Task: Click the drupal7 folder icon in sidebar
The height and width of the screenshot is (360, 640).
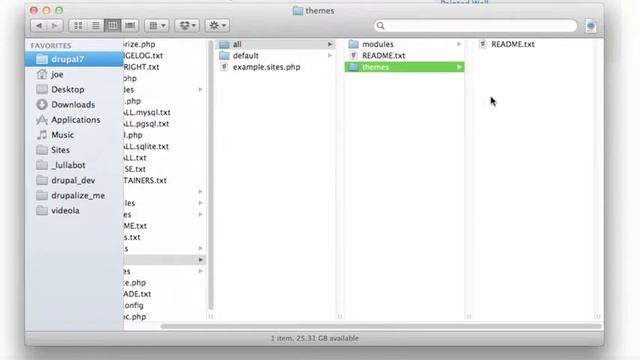Action: tap(42, 59)
